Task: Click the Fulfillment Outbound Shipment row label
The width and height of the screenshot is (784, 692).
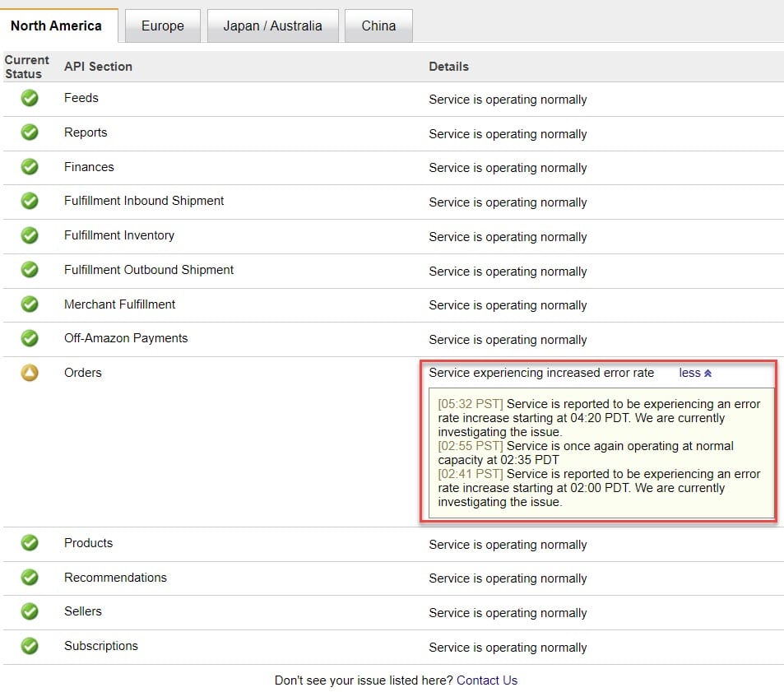Action: (x=149, y=270)
